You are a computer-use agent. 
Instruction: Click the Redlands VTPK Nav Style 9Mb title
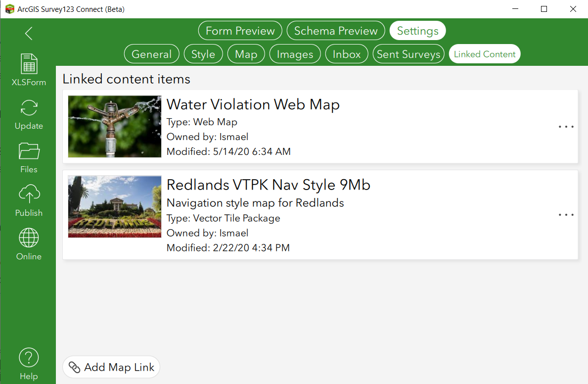pos(269,185)
